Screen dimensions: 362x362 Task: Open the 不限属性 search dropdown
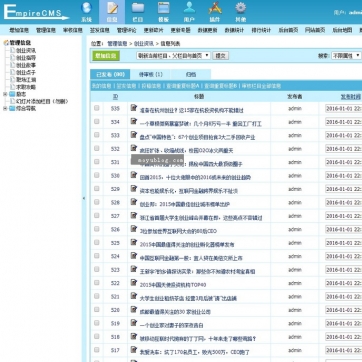[x=347, y=56]
